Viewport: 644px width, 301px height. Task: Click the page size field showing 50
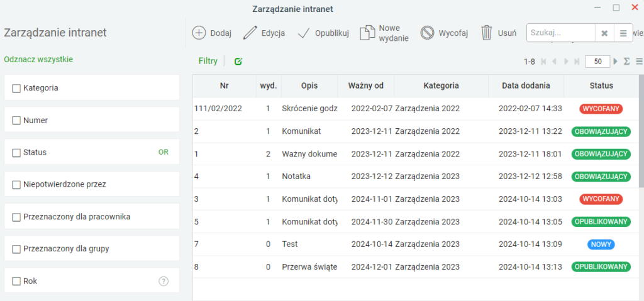click(598, 62)
